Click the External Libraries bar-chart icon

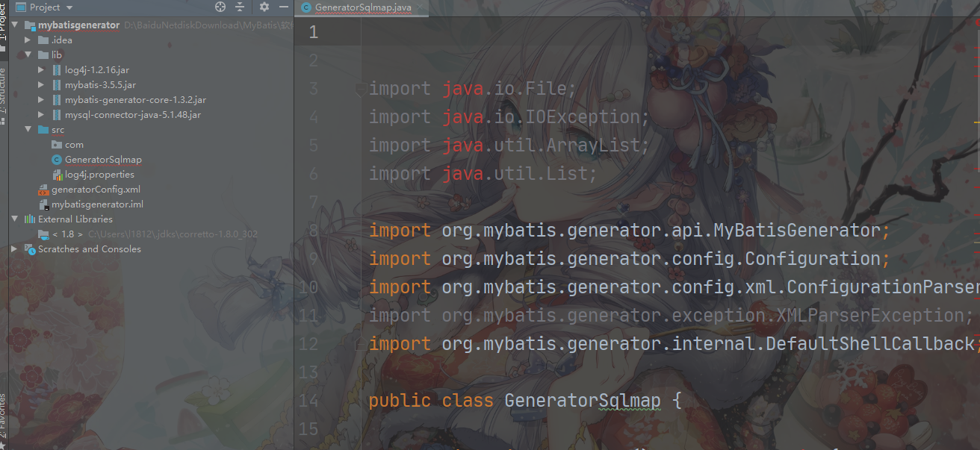(x=30, y=219)
